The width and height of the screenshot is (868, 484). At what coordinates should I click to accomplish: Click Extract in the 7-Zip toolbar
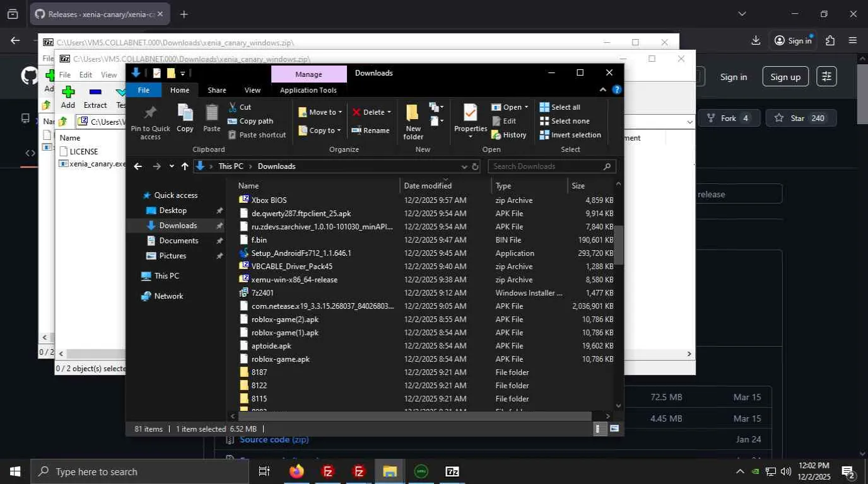click(x=95, y=97)
